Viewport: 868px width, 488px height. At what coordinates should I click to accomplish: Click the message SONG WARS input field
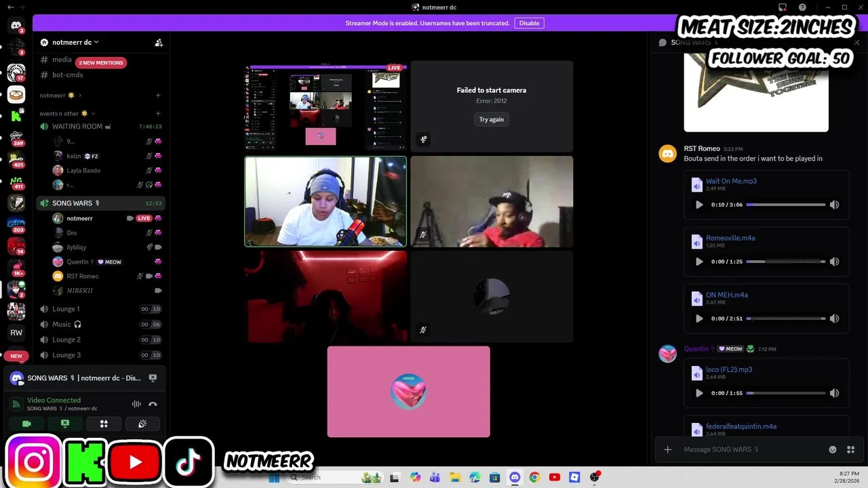pyautogui.click(x=751, y=449)
